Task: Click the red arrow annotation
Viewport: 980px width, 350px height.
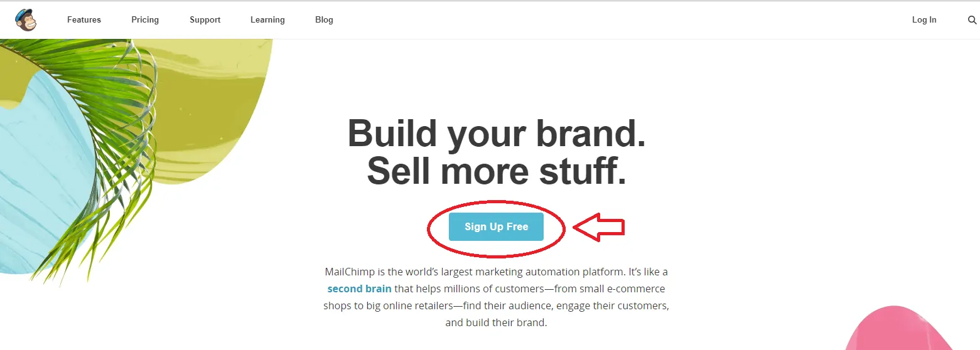Action: 600,227
